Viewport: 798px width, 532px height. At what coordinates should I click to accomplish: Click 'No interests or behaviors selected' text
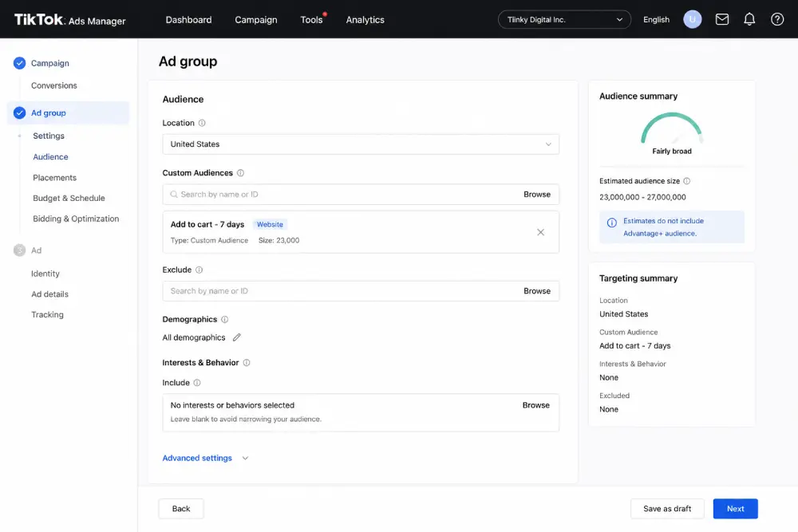click(x=232, y=405)
